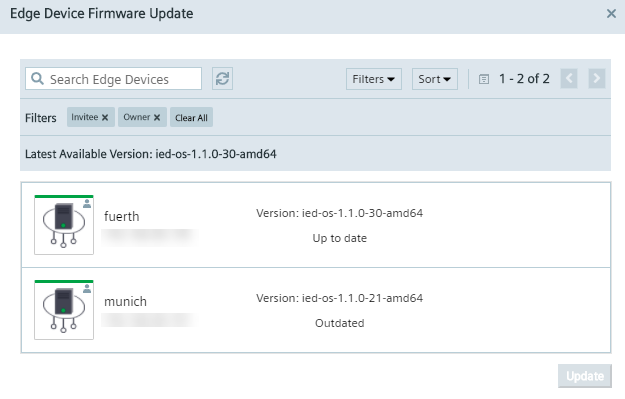Click the refresh devices icon

pyautogui.click(x=222, y=79)
